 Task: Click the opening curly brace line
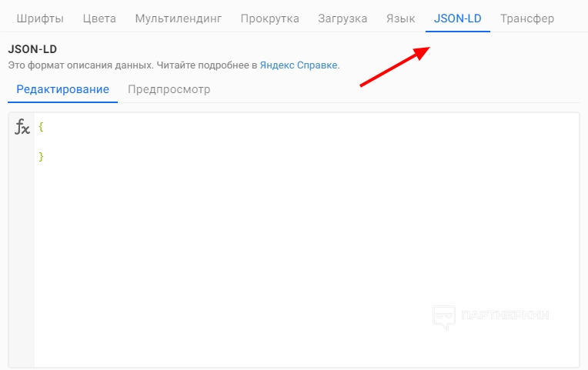(41, 127)
